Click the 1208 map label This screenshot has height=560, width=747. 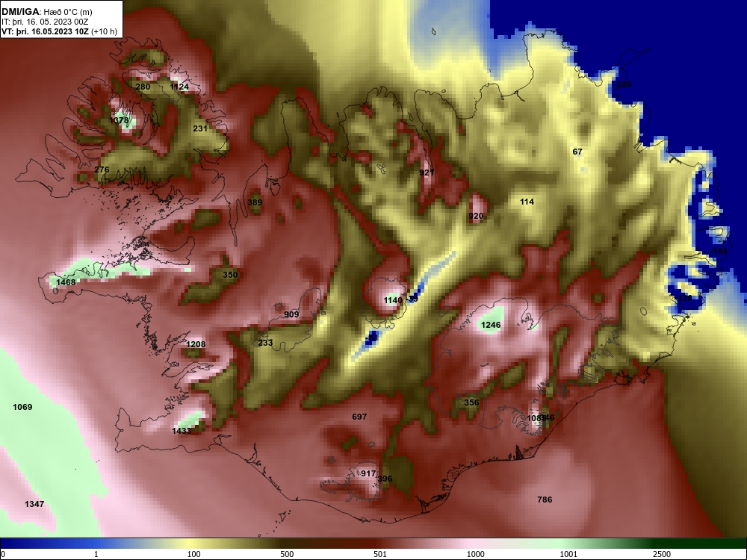click(x=196, y=344)
